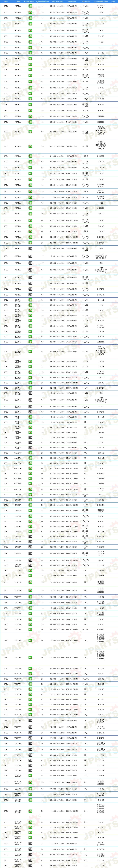Click petrol icon in OMEGA X 30 XE row
118x868 pixels.
click(30, 526)
